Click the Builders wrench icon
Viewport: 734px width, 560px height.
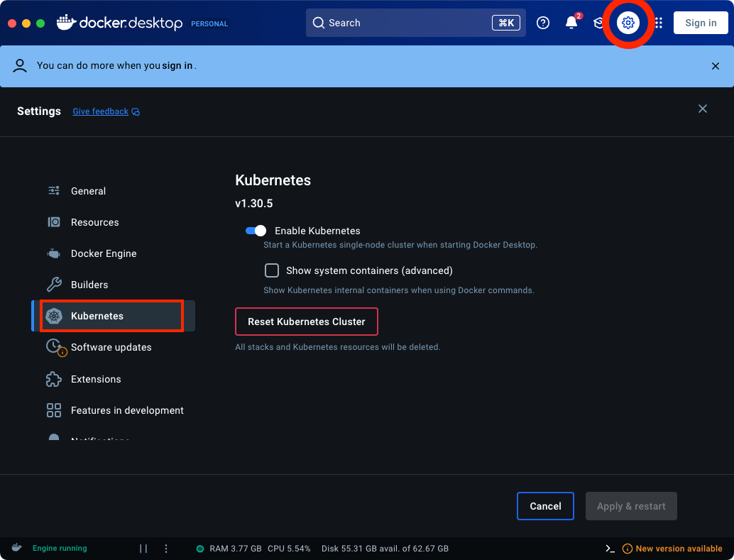[54, 284]
